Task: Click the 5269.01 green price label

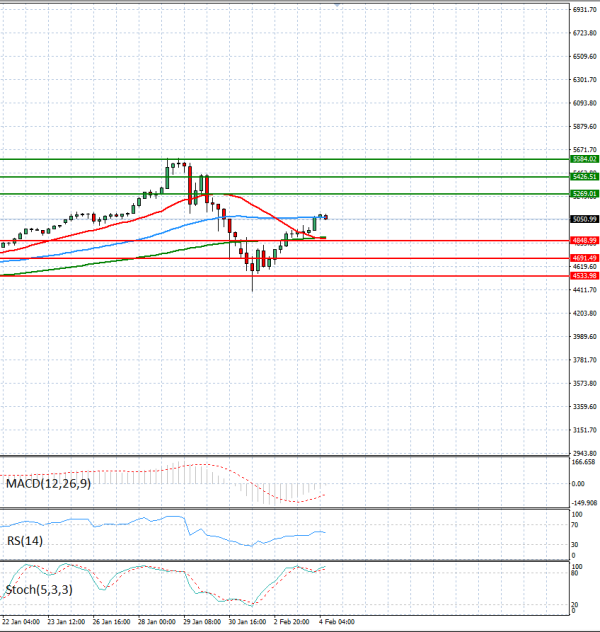Action: click(x=584, y=193)
